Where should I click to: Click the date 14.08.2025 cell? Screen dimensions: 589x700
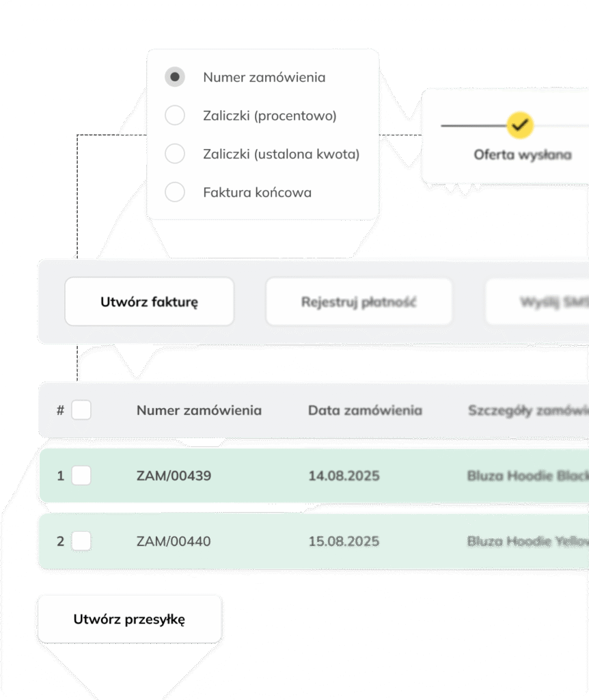[x=344, y=476]
